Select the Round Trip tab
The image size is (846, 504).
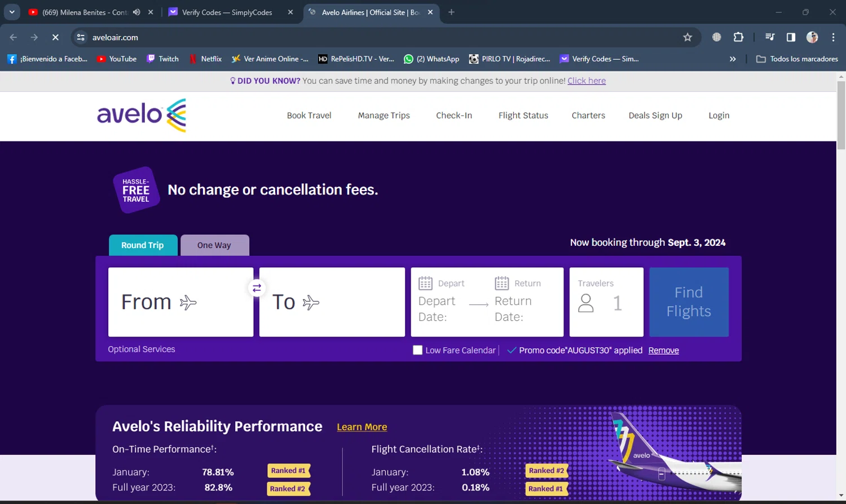click(143, 245)
